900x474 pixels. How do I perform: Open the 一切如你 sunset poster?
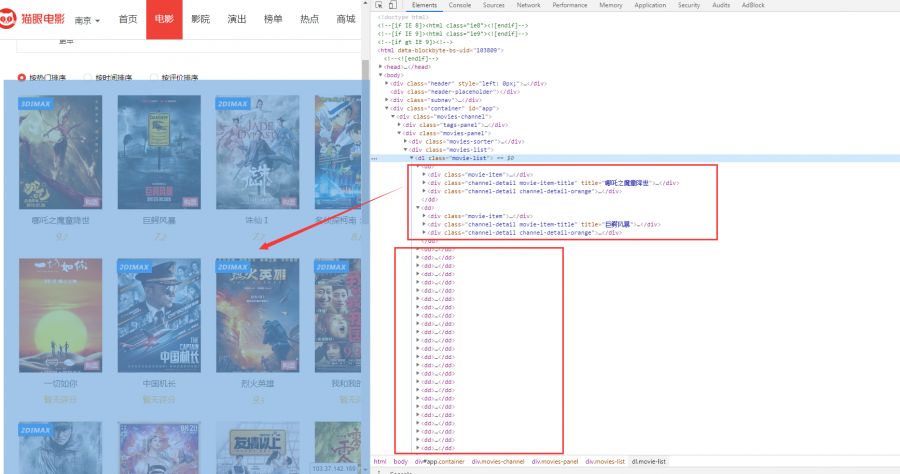[x=61, y=316]
